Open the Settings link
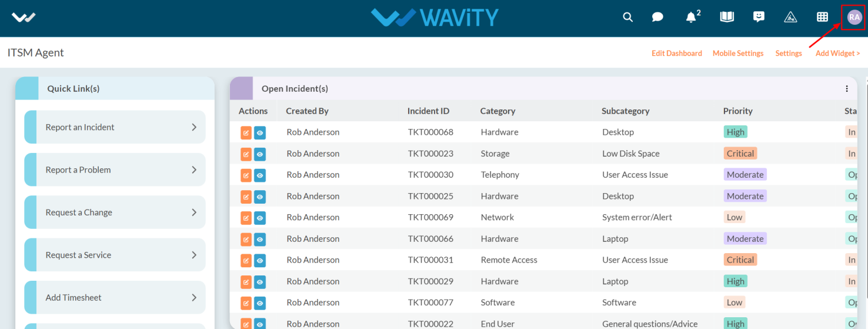The width and height of the screenshot is (868, 329). (x=789, y=53)
